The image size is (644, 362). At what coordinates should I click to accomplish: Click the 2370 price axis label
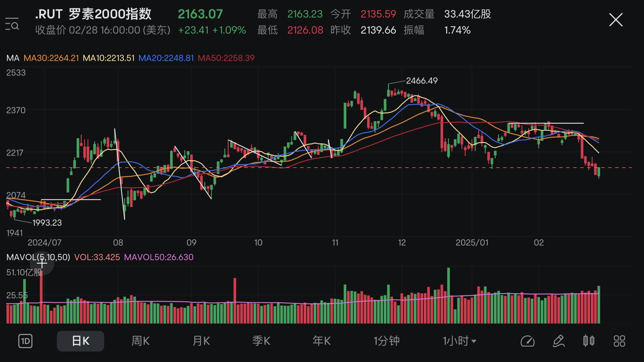[16, 110]
